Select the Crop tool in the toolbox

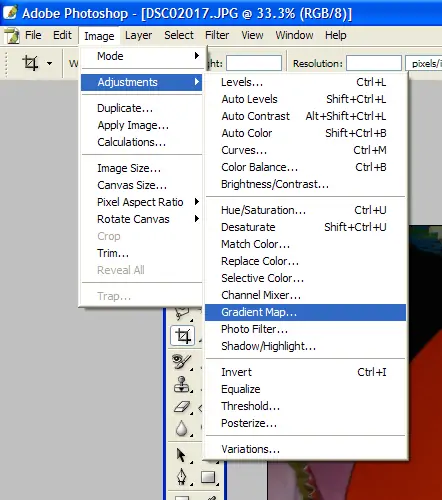tap(183, 336)
